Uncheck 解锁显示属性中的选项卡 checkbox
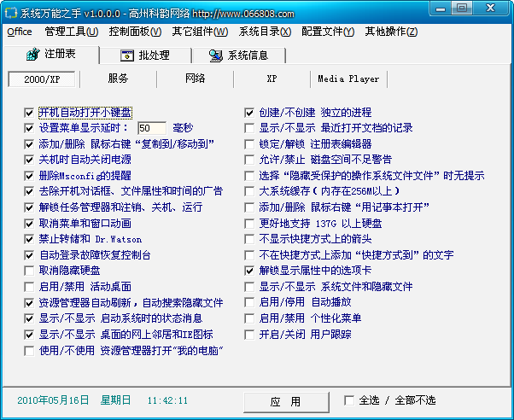Screen dimensions: 514x420 click(x=251, y=270)
